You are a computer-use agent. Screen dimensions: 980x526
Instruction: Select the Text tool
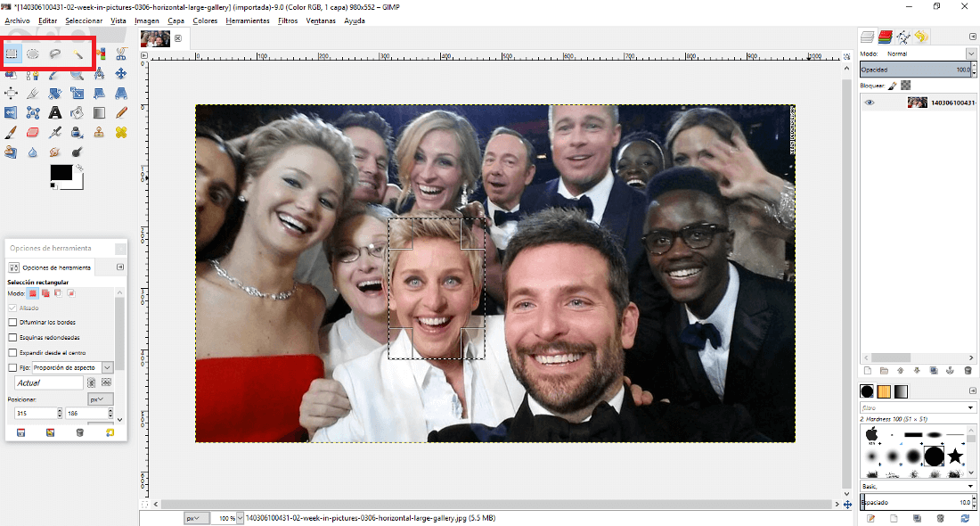(55, 112)
